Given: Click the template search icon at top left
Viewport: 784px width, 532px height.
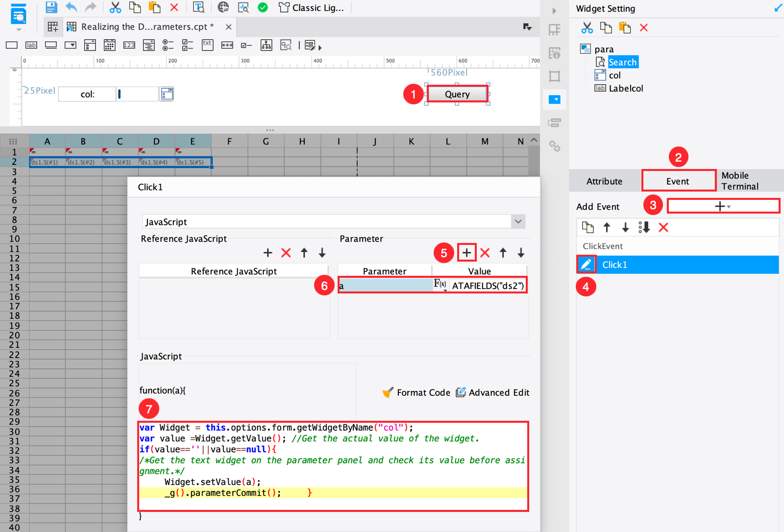Looking at the screenshot, I should 19,14.
